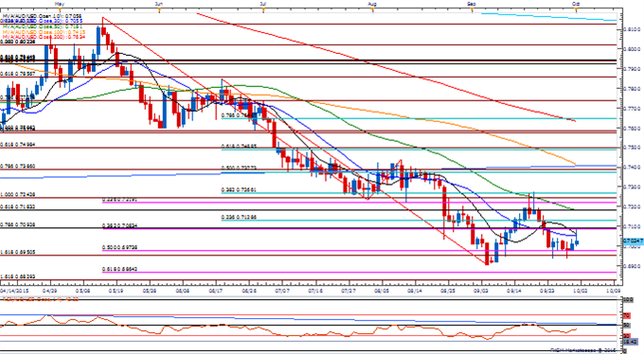This screenshot has width=644, height=354.
Task: Click the 0.7100 price axis label
Action: 632,226
